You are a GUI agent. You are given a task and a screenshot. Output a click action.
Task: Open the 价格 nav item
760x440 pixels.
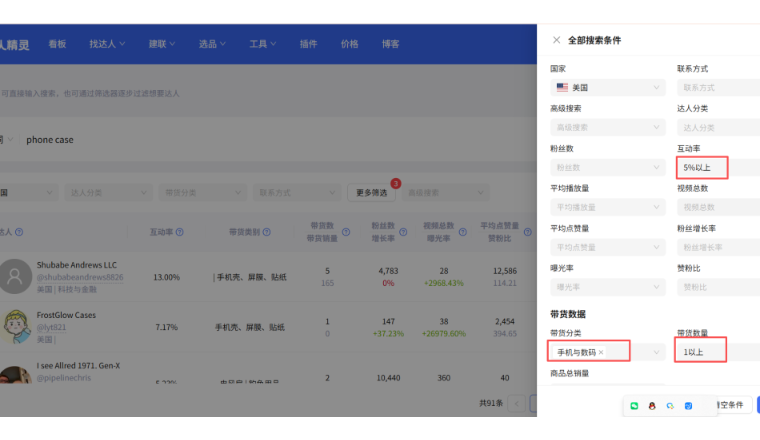pos(349,44)
